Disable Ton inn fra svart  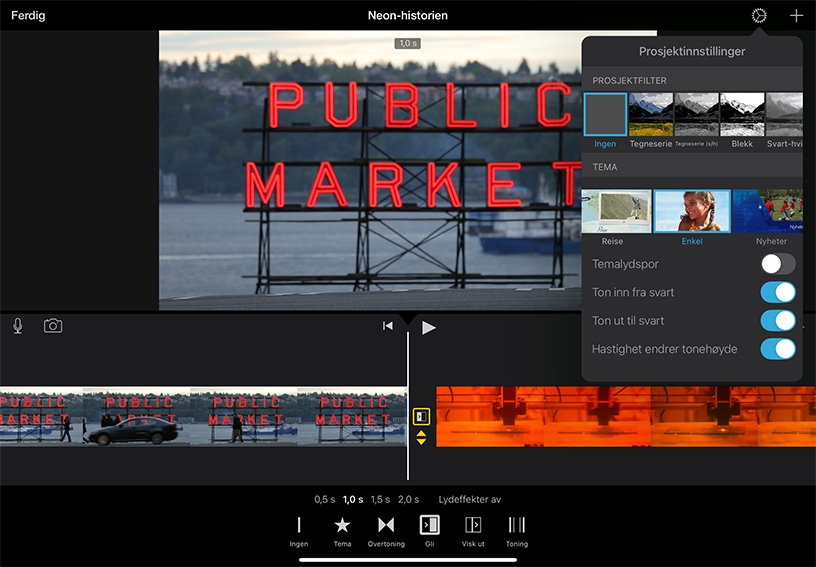[x=778, y=292]
